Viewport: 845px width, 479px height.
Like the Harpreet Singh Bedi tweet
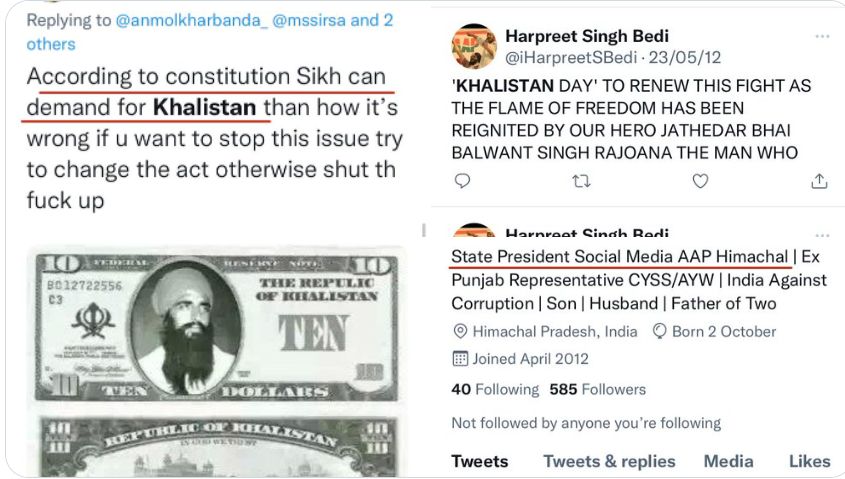click(x=700, y=181)
